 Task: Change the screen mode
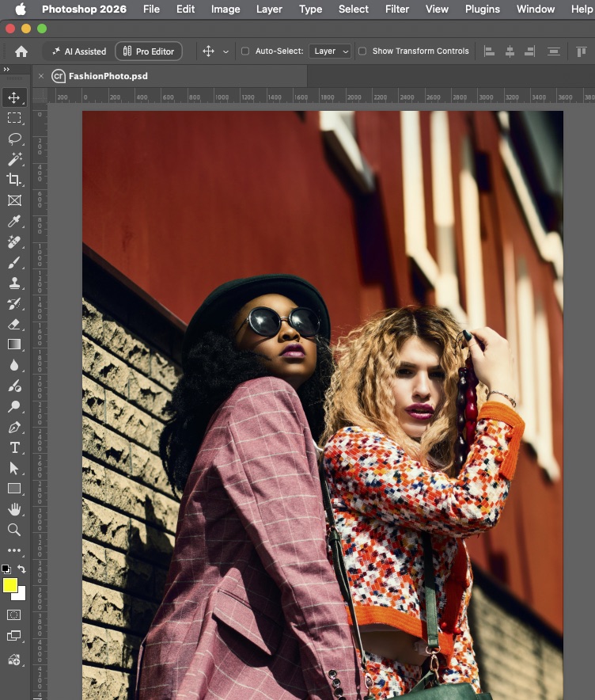13,636
